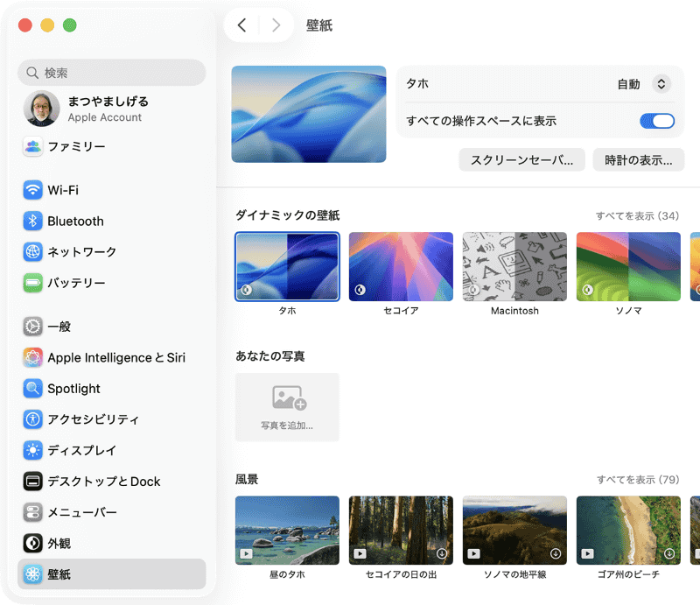Click dynamic badge on セコイア wallpaper
Viewport: 700px width, 605px height.
(x=360, y=290)
